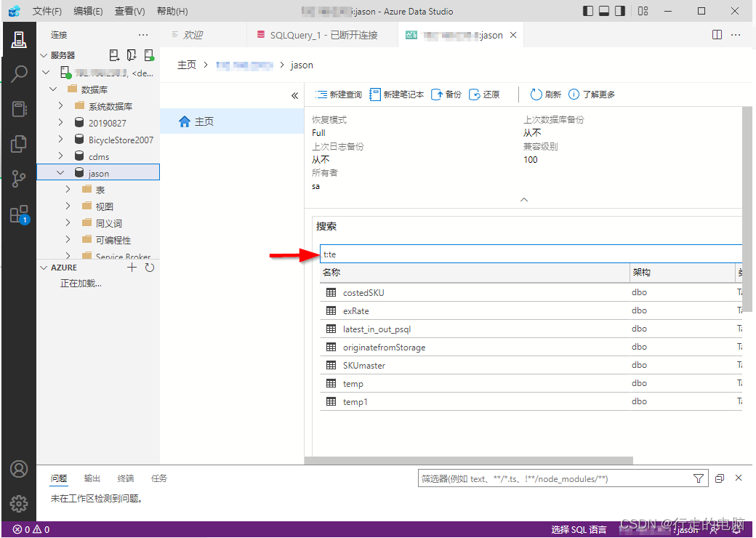Close the jason dashboard tab
The image size is (756, 538).
pyautogui.click(x=513, y=35)
